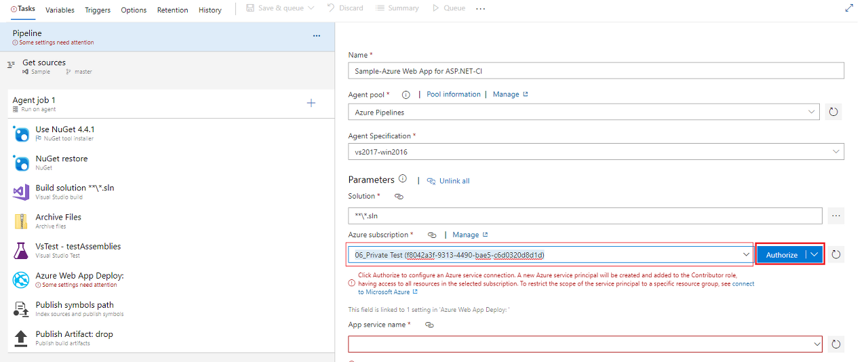Screen dimensions: 868x362
Task: Select the Publish symbols path icon
Action: click(x=20, y=309)
